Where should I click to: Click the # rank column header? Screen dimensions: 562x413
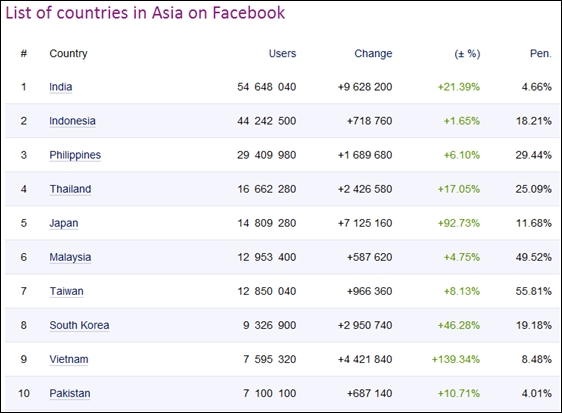24,53
